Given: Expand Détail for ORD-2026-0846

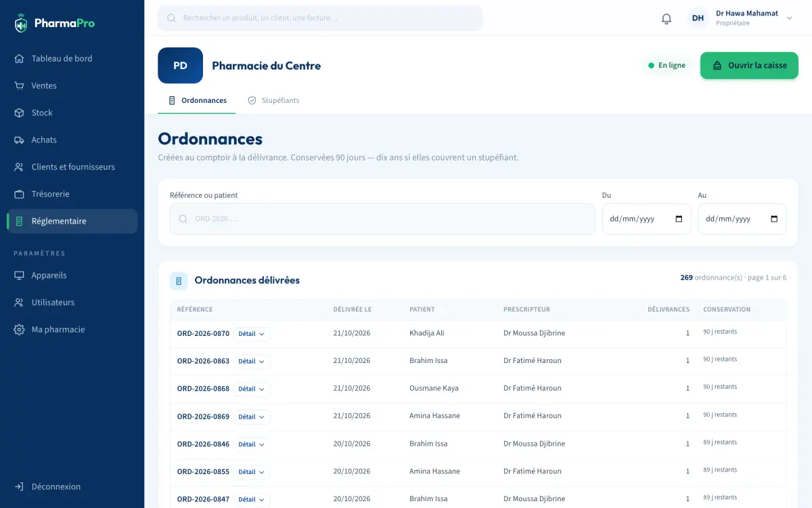Looking at the screenshot, I should pos(252,444).
